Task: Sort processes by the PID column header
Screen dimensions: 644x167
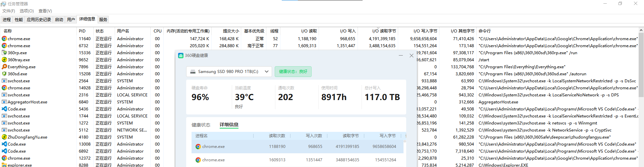Action: [82, 31]
